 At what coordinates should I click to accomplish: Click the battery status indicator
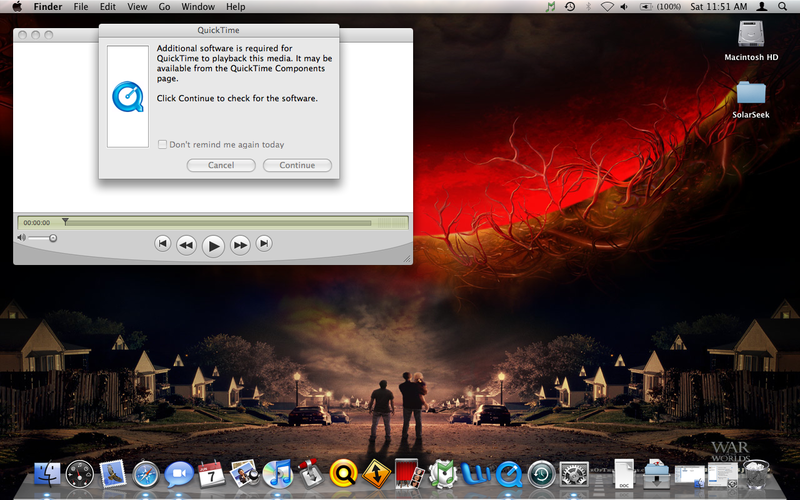[x=660, y=7]
